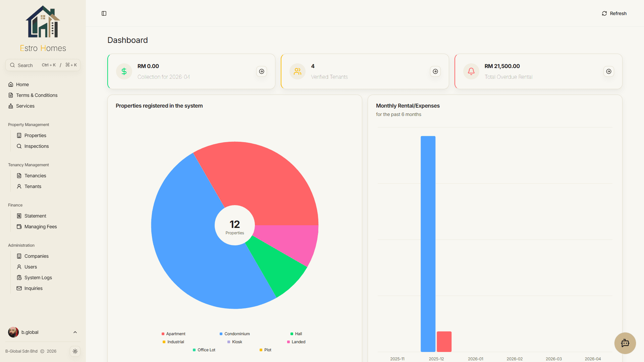The height and width of the screenshot is (362, 644).
Task: Click the verified tenants people icon
Action: point(298,71)
